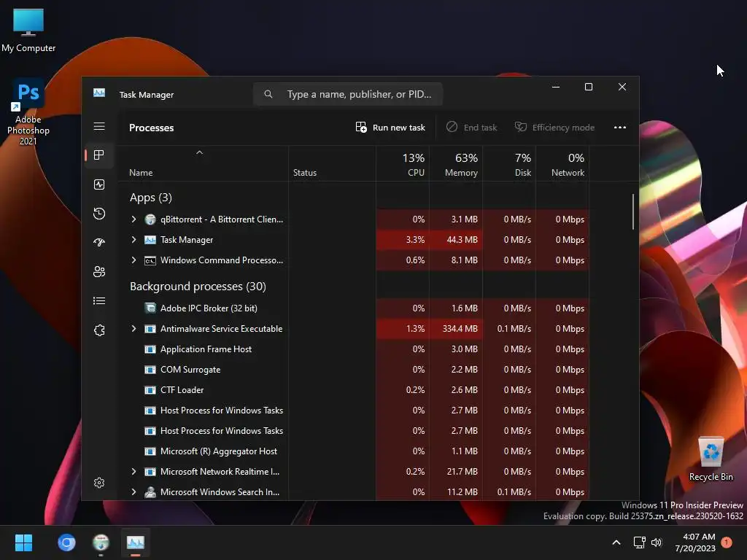Viewport: 747px width, 560px height.
Task: Click the End task button
Action: tap(472, 127)
